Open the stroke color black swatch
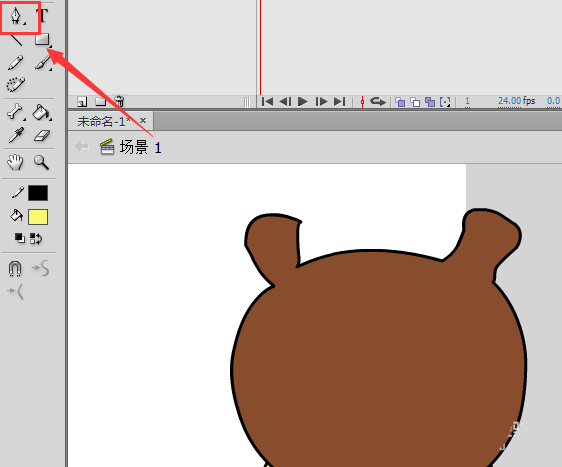 (38, 193)
